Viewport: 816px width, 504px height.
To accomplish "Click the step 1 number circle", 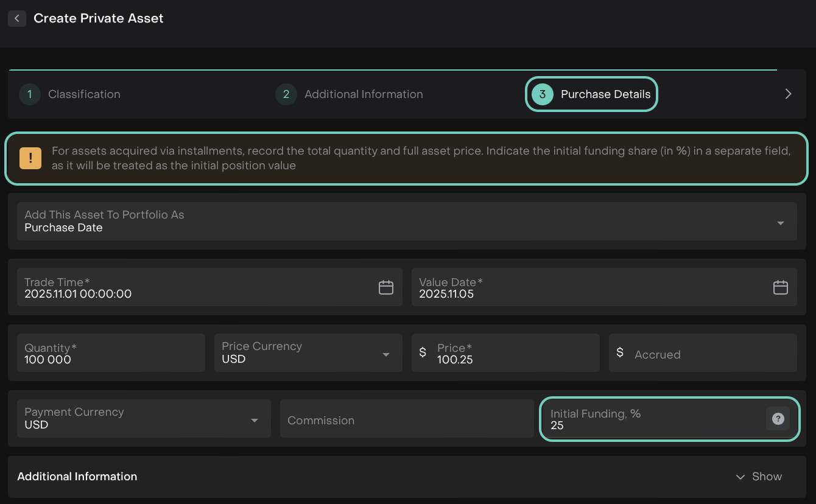I will [x=29, y=94].
